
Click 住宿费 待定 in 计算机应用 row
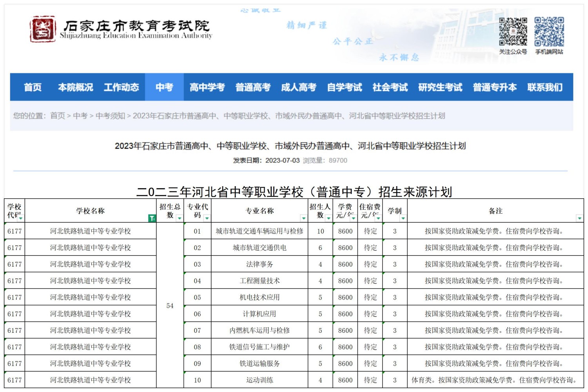pos(370,314)
